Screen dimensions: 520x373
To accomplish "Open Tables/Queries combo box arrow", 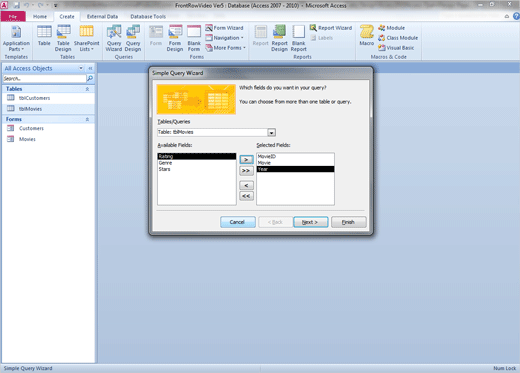I will (272, 133).
